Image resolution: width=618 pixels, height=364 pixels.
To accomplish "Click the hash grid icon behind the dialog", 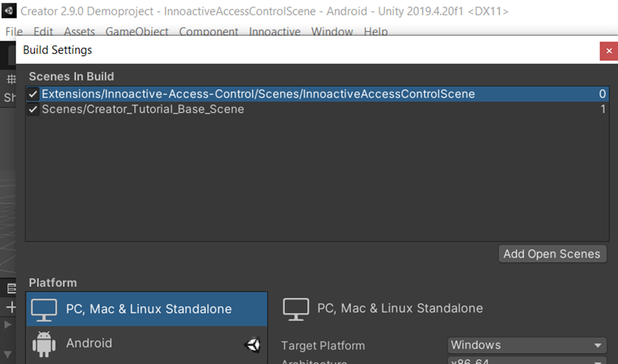I will click(11, 80).
